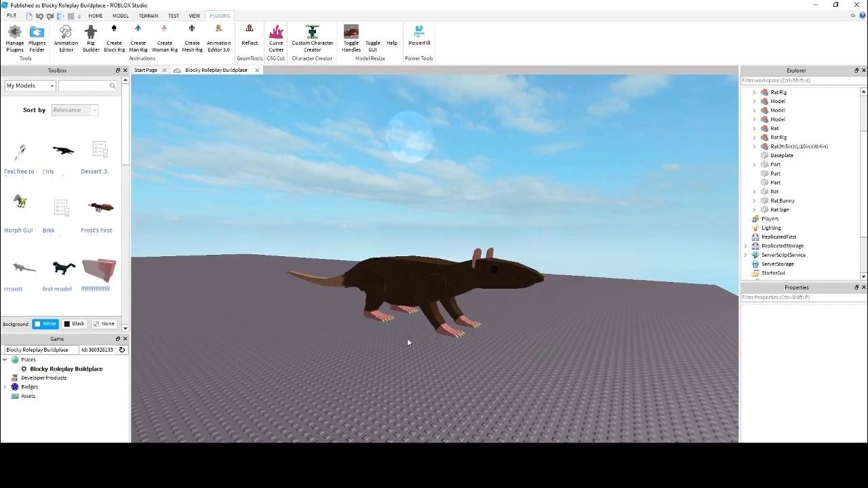The width and height of the screenshot is (868, 488).
Task: Click Help in Model Resize group
Action: pos(392,43)
